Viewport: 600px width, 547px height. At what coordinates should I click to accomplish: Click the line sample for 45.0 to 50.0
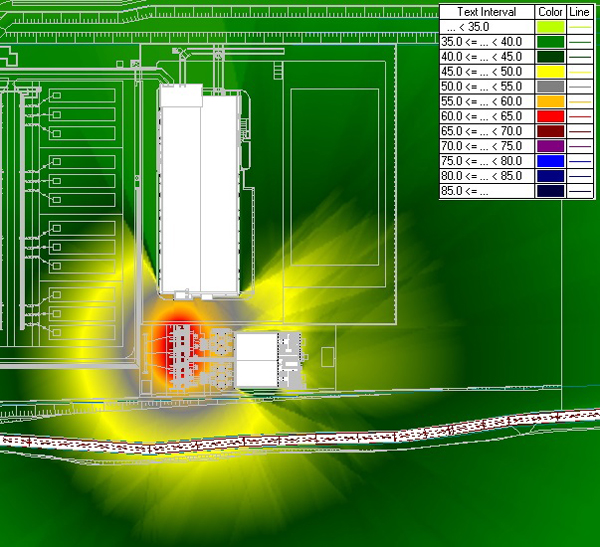[580, 72]
